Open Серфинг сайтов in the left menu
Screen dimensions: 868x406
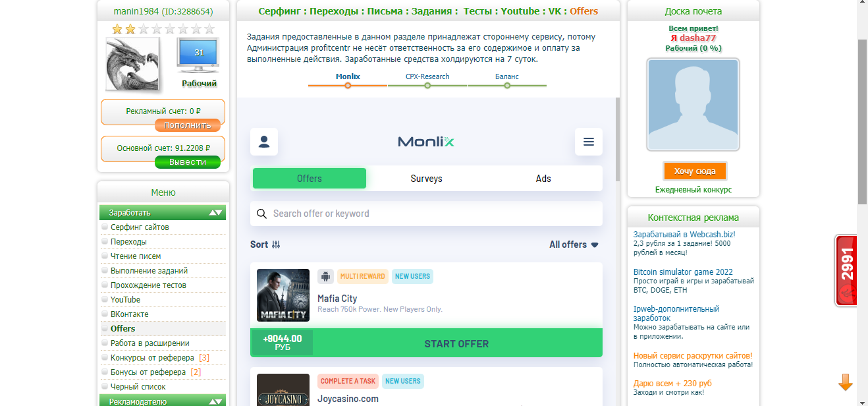pyautogui.click(x=140, y=227)
